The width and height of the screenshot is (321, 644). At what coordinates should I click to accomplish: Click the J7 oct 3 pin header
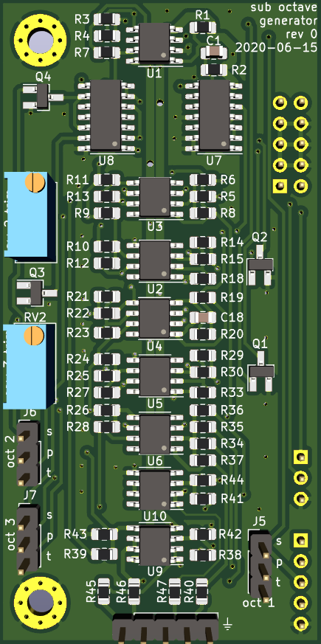point(27,539)
